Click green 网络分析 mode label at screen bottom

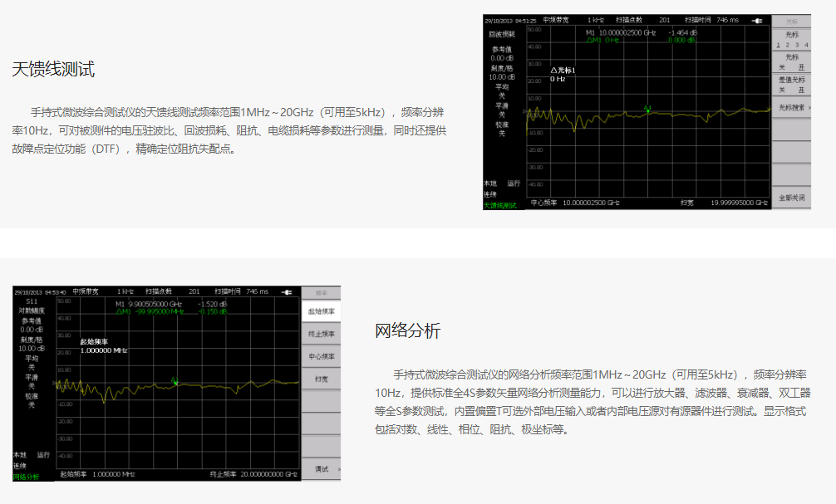pyautogui.click(x=26, y=477)
